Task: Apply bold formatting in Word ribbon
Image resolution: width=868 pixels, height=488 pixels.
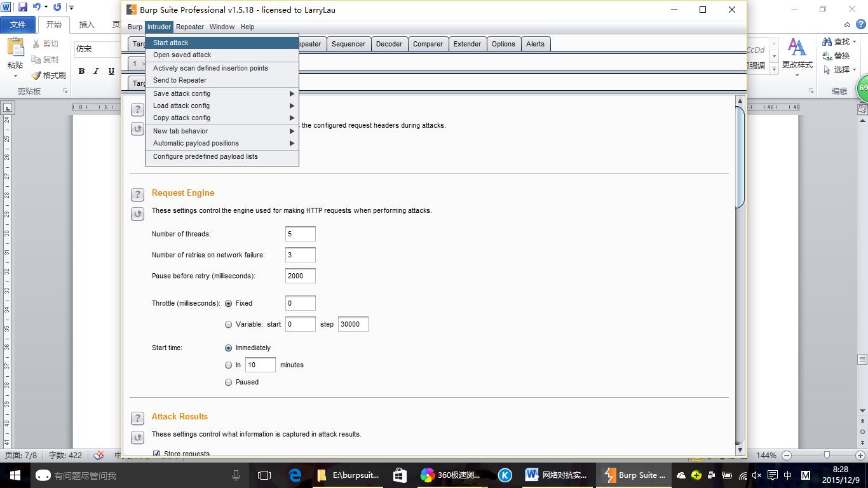Action: [81, 71]
